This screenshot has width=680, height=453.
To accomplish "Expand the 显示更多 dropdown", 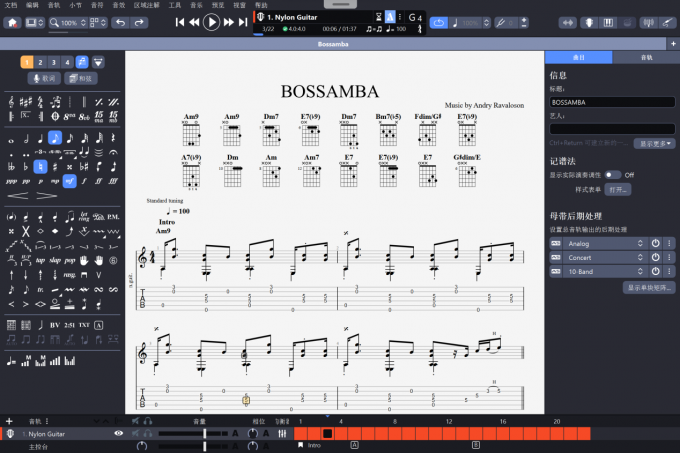I will click(x=650, y=143).
